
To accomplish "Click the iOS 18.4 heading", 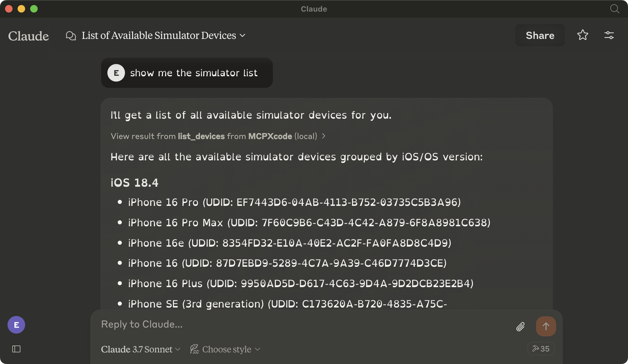I will [134, 183].
